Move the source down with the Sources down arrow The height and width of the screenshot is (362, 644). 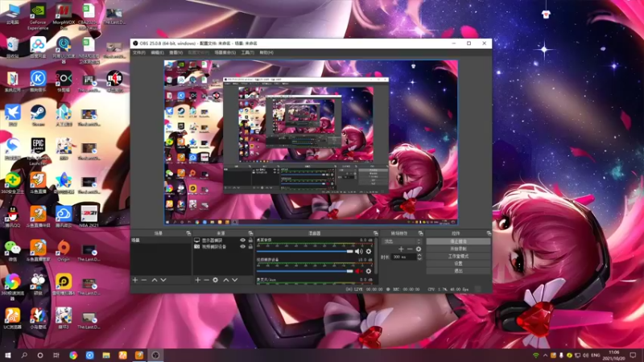coord(234,280)
